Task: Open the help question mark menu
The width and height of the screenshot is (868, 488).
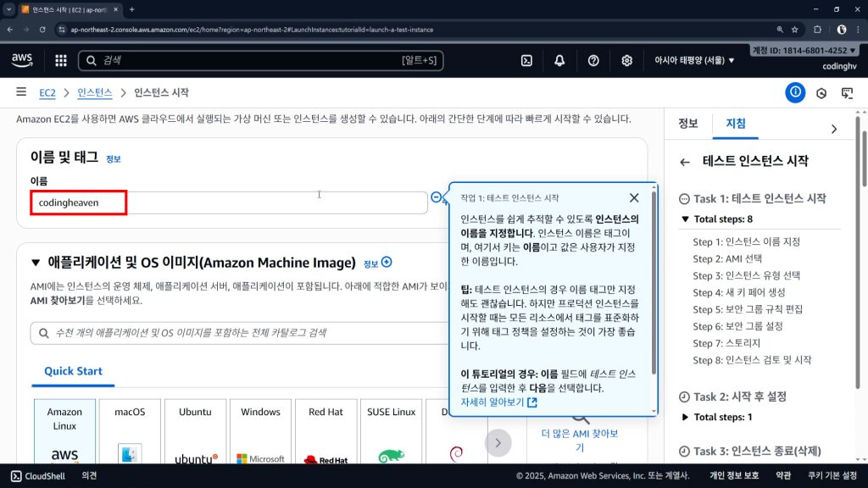Action: coord(593,60)
